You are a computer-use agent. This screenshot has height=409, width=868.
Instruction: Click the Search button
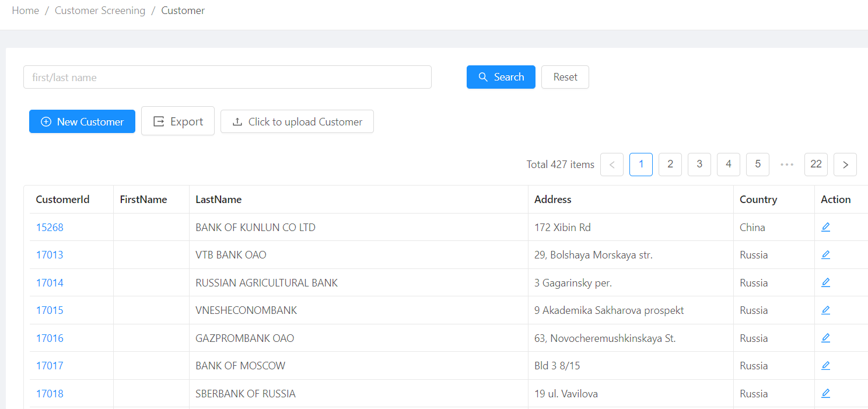coord(501,77)
